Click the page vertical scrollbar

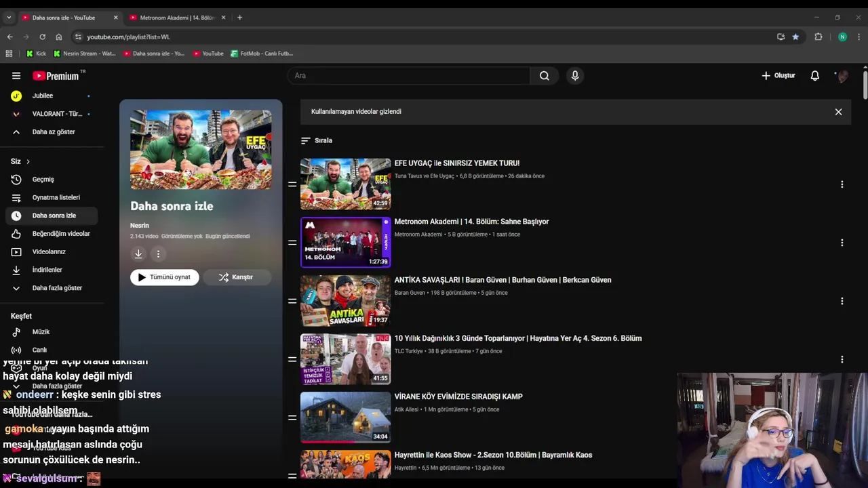click(x=865, y=85)
